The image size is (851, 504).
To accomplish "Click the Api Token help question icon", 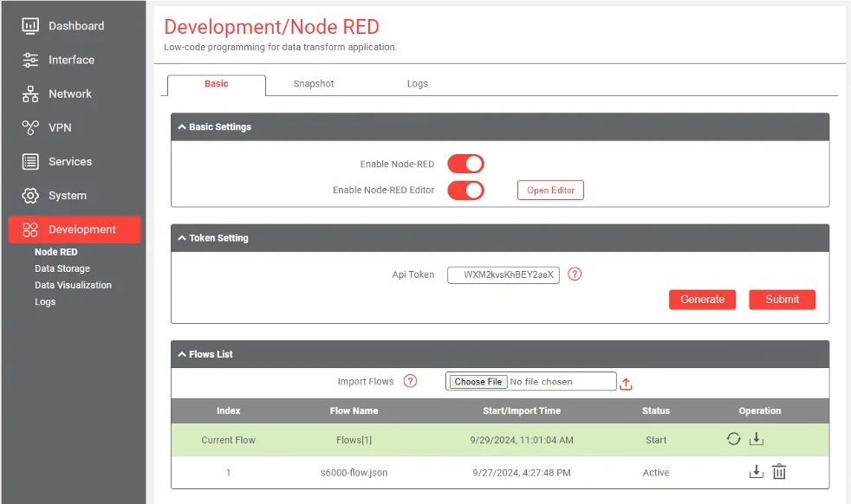I will pyautogui.click(x=575, y=274).
